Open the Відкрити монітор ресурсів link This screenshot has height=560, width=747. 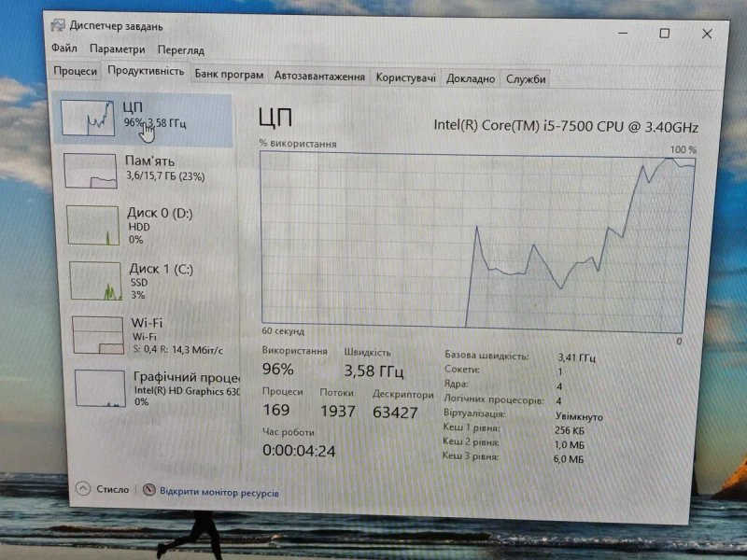pos(219,492)
